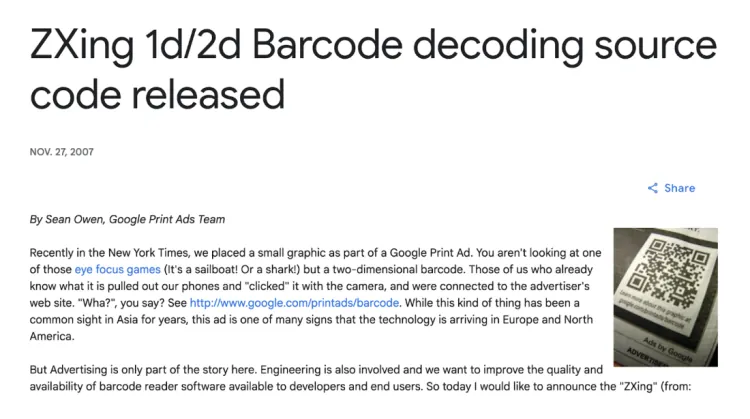
Task: Open the eye focus games link
Action: [116, 269]
